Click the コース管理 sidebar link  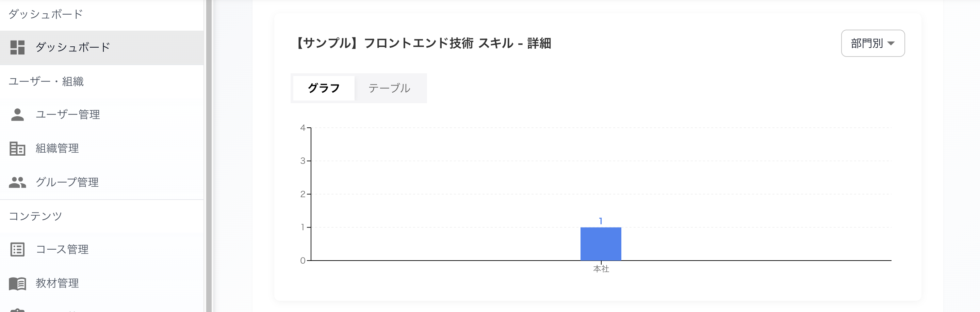point(62,250)
